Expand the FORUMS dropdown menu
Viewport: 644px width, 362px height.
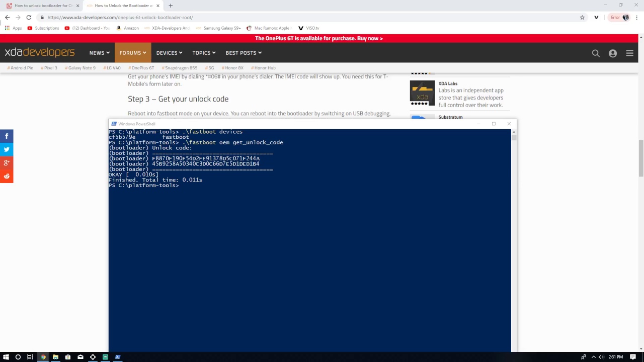pyautogui.click(x=132, y=53)
